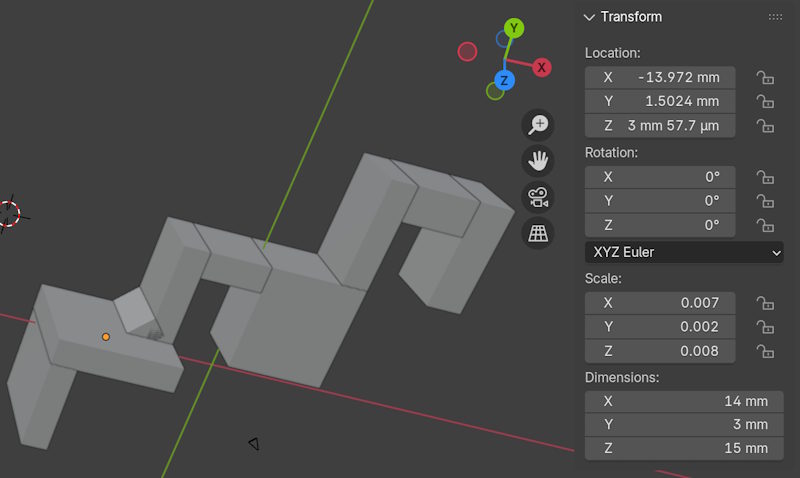Viewport: 800px width, 478px height.
Task: Click the Rotation Z value field
Action: (660, 225)
